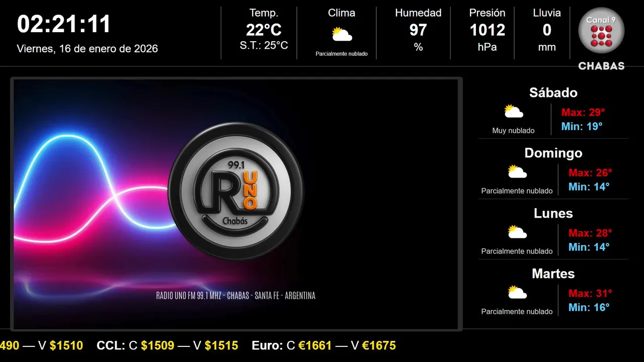Click Domingo forecast cloud icon
This screenshot has width=644, height=362.
(517, 171)
